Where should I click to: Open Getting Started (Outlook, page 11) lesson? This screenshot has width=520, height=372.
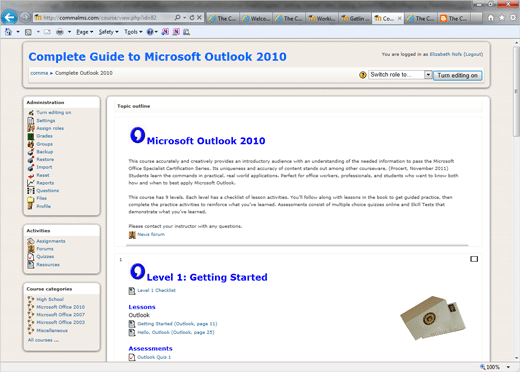tap(177, 324)
